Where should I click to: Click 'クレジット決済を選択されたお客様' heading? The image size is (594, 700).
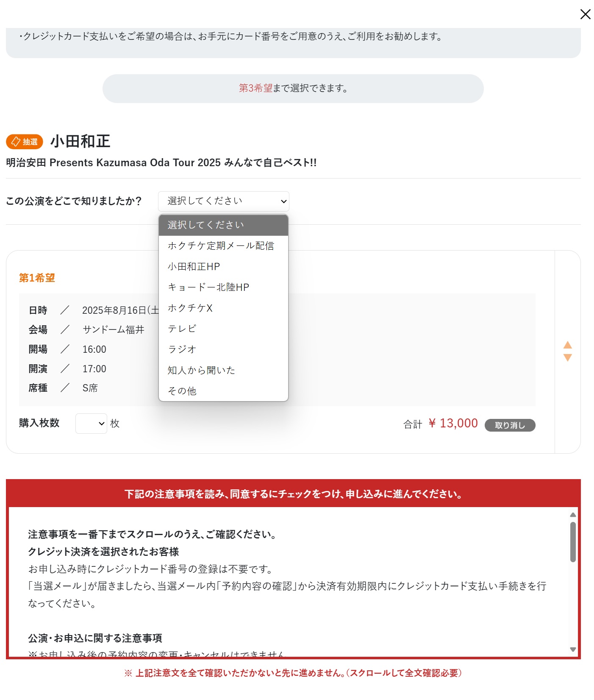pyautogui.click(x=103, y=552)
